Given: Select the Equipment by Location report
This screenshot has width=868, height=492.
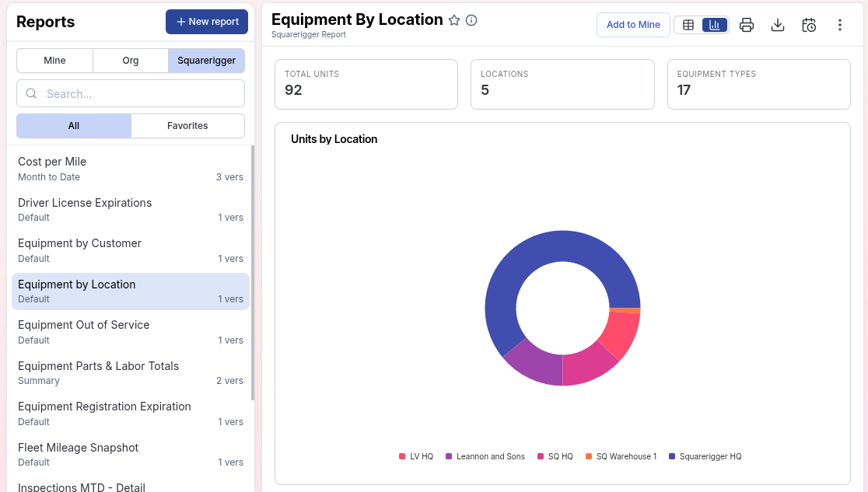Looking at the screenshot, I should click(x=131, y=291).
